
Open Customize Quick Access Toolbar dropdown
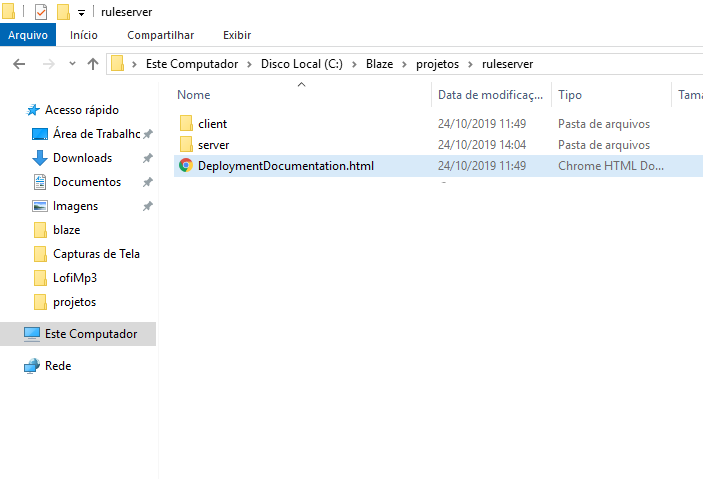[x=81, y=13]
